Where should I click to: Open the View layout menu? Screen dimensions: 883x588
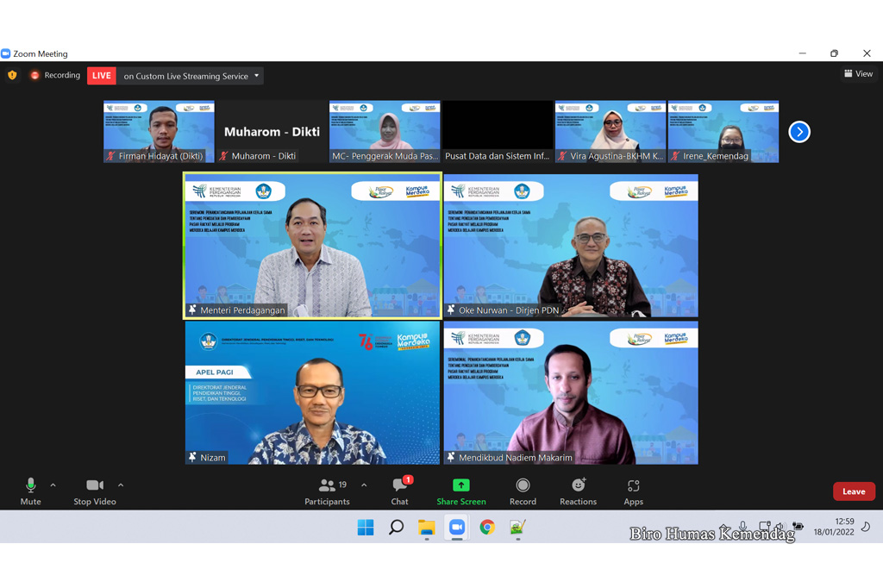pyautogui.click(x=858, y=74)
